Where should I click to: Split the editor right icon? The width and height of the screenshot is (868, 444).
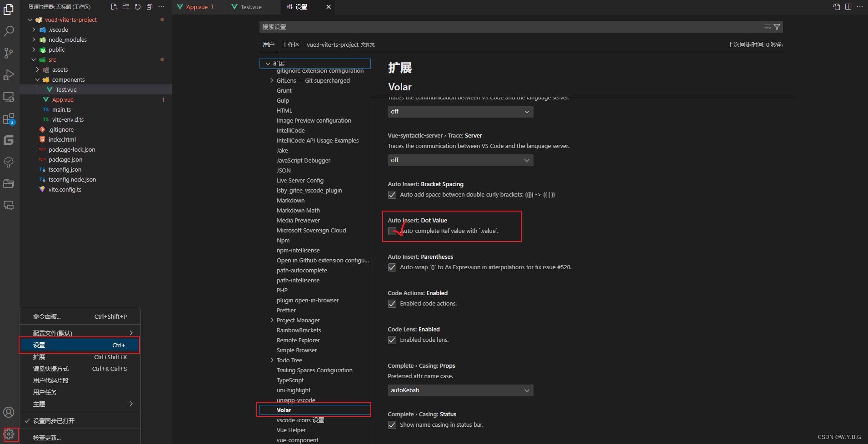point(848,7)
